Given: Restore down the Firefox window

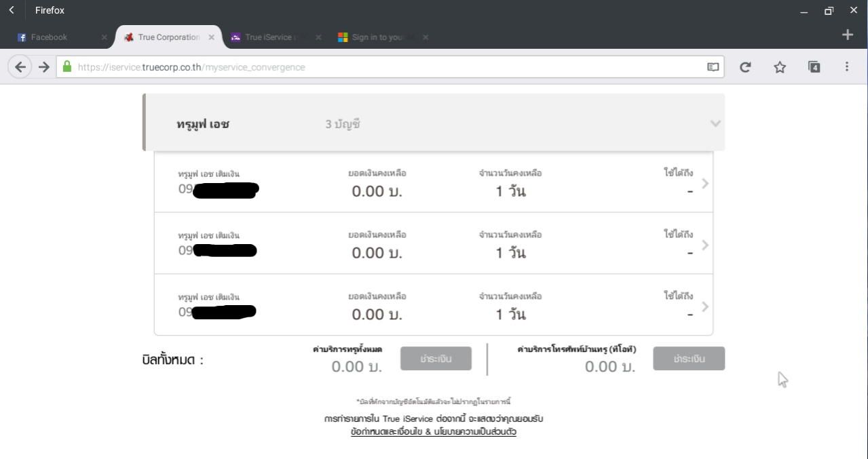Looking at the screenshot, I should pyautogui.click(x=829, y=11).
